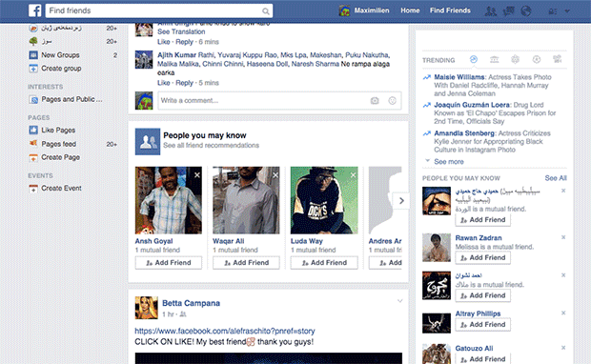Viewport: 591px width, 364px height.
Task: Open Ansh Goyal photo thumbnail
Action: click(x=169, y=200)
